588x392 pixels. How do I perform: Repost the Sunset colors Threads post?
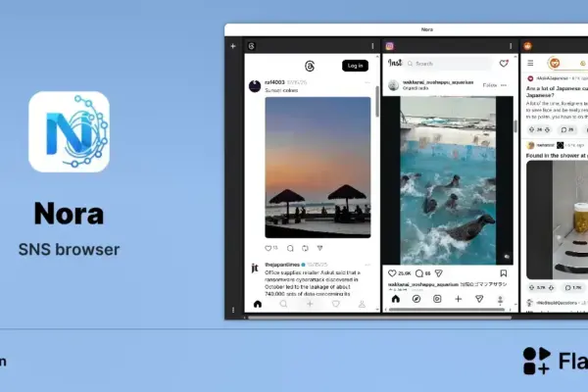click(305, 248)
